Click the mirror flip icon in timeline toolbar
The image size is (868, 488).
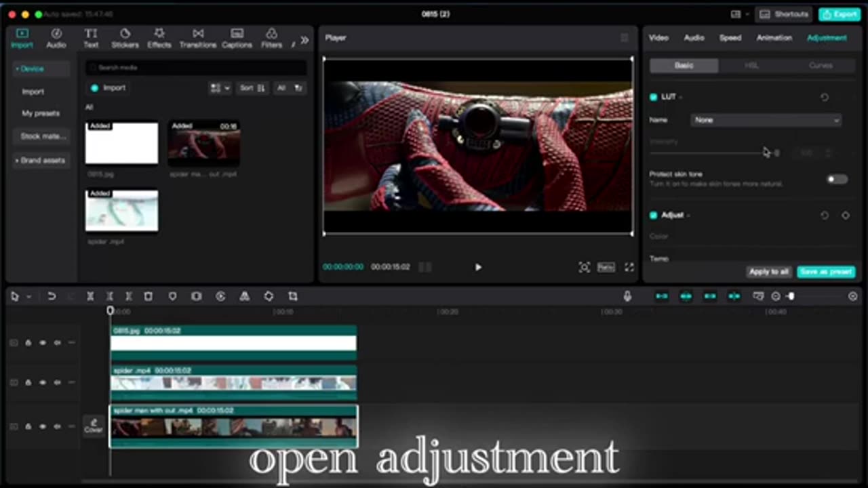click(244, 296)
